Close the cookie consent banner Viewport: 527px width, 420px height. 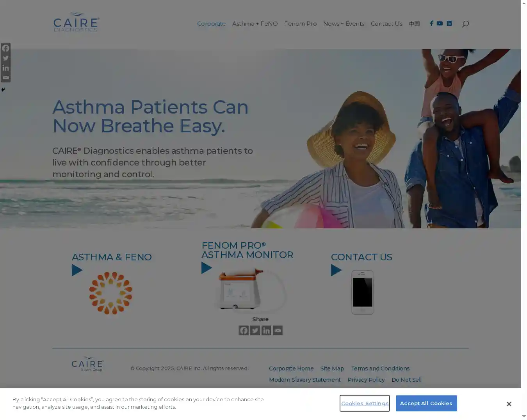coord(509,404)
